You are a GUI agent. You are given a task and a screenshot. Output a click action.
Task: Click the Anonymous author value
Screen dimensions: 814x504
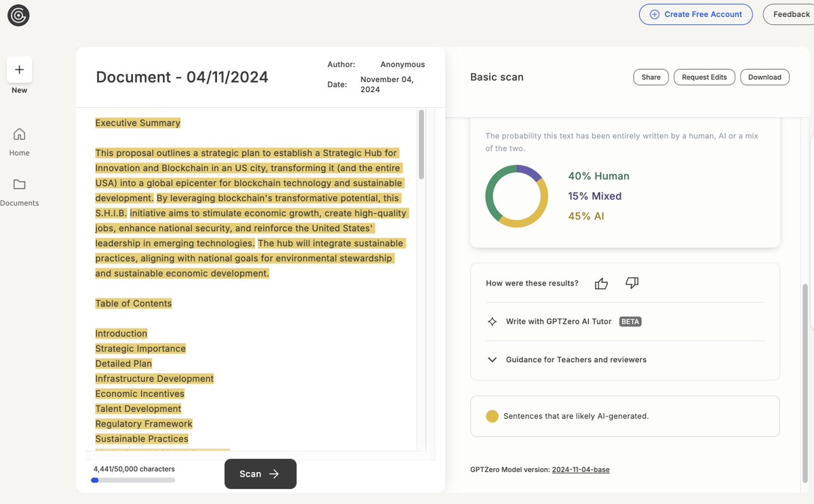pyautogui.click(x=402, y=64)
